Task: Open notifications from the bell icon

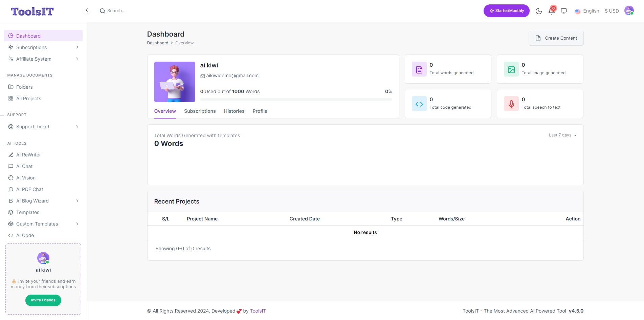Action: click(x=552, y=11)
